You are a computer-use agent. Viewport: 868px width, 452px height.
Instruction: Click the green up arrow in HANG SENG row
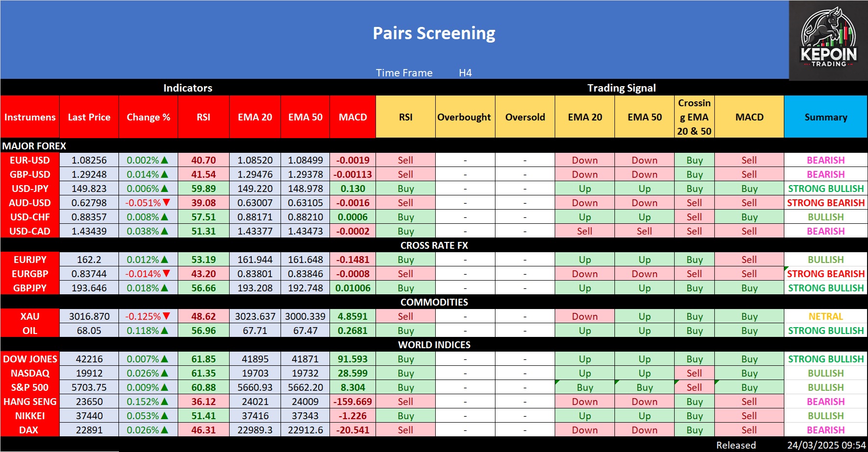click(164, 402)
